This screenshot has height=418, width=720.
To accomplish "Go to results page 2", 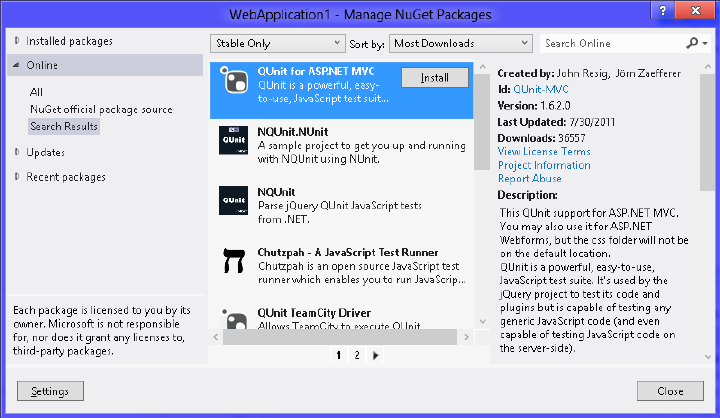I will coord(357,355).
